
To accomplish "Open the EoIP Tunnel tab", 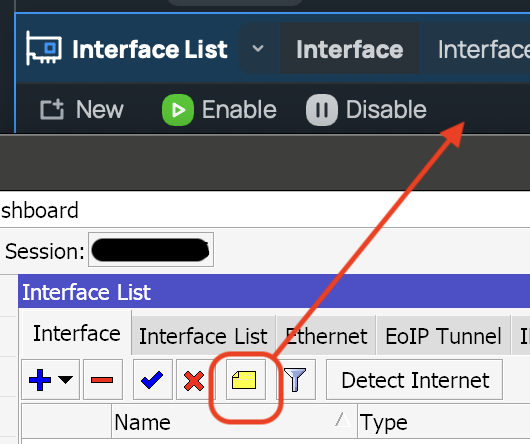I will [x=443, y=336].
